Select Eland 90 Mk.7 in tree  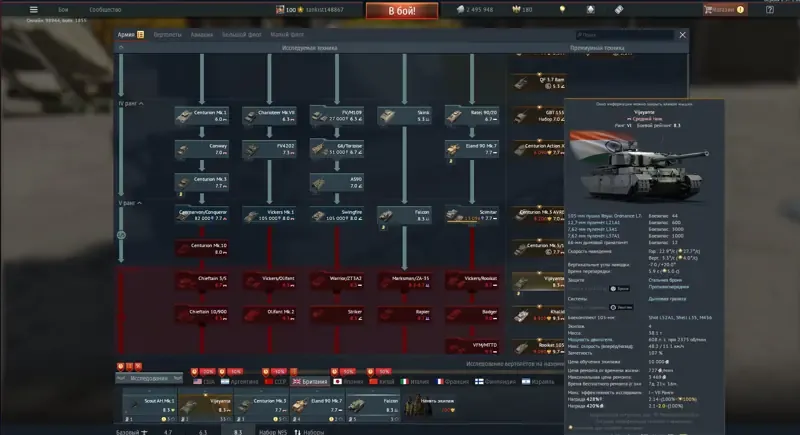[x=471, y=149]
